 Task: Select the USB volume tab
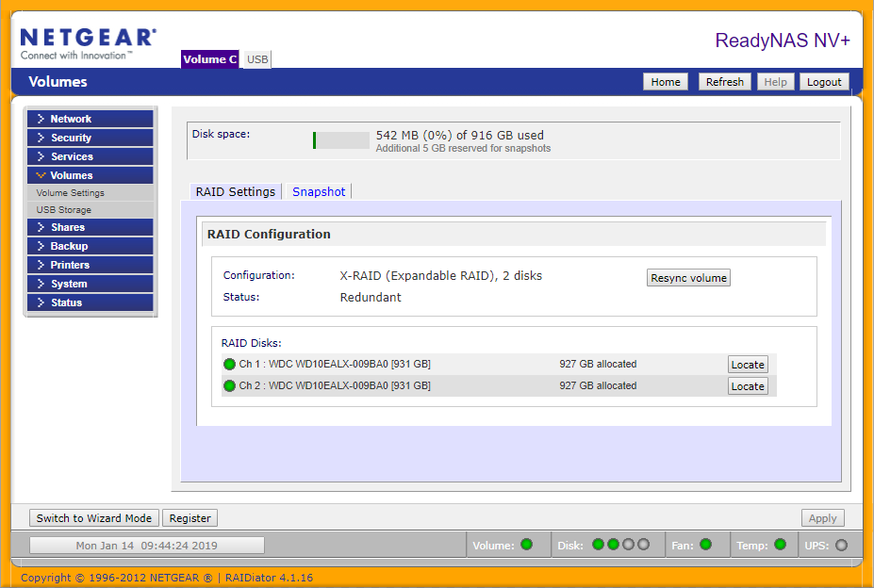pyautogui.click(x=257, y=59)
